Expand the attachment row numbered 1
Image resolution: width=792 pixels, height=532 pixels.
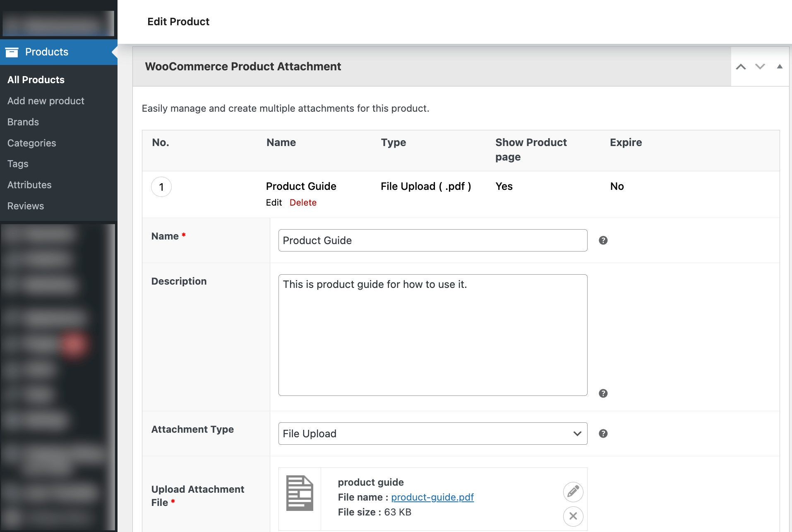tap(161, 187)
